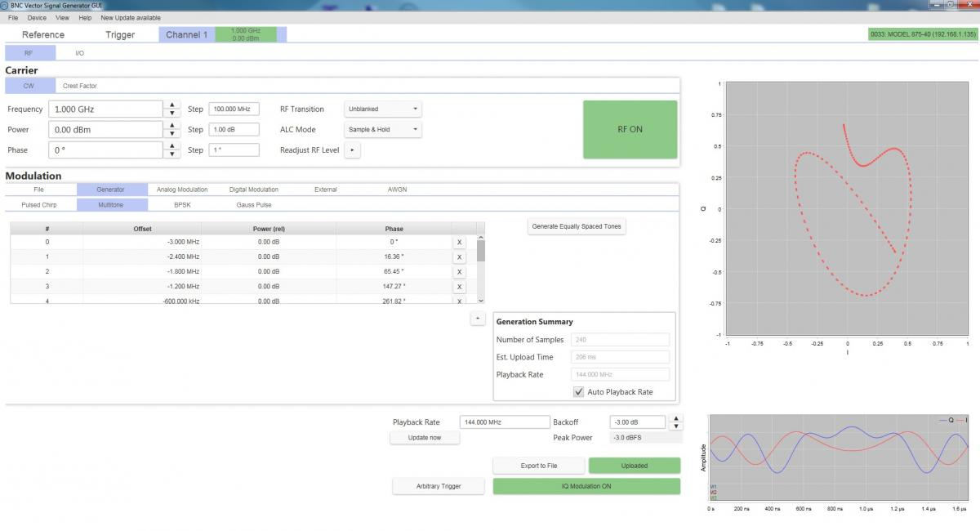Increase carrier frequency with the up arrow
Image resolution: width=980 pixels, height=531 pixels.
click(x=171, y=105)
